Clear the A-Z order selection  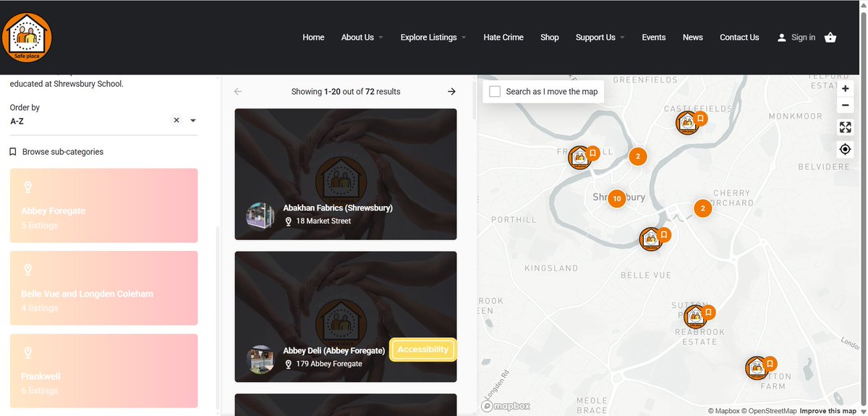coord(176,121)
